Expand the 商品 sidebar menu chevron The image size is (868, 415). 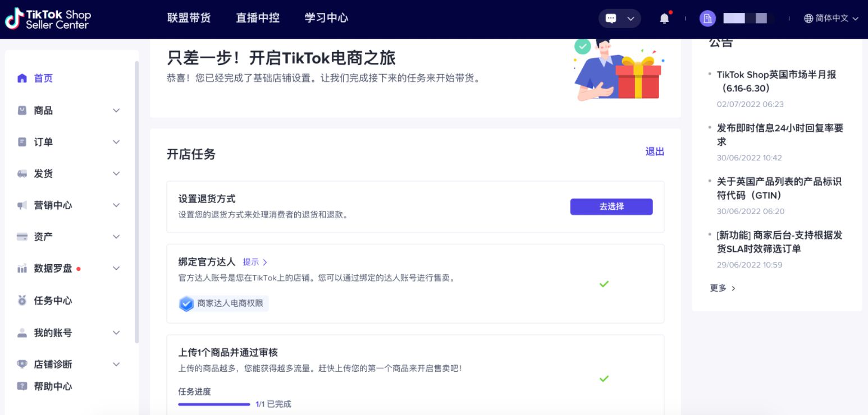[116, 110]
